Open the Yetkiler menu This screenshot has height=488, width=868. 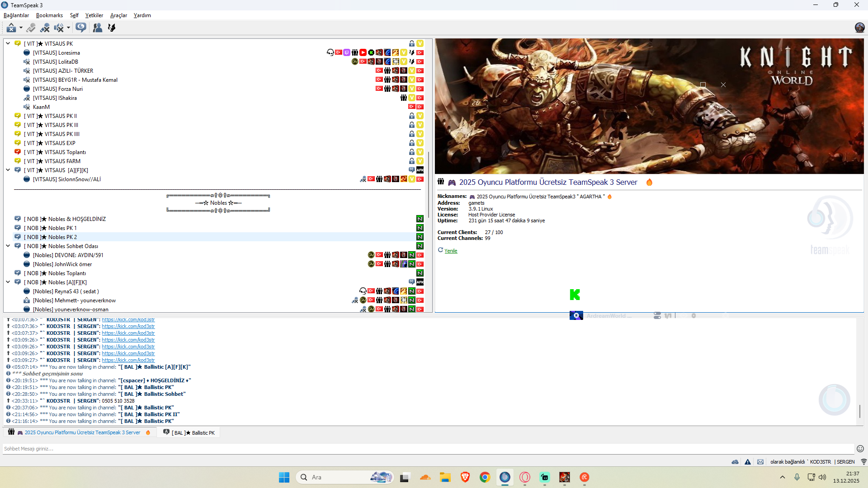click(94, 15)
